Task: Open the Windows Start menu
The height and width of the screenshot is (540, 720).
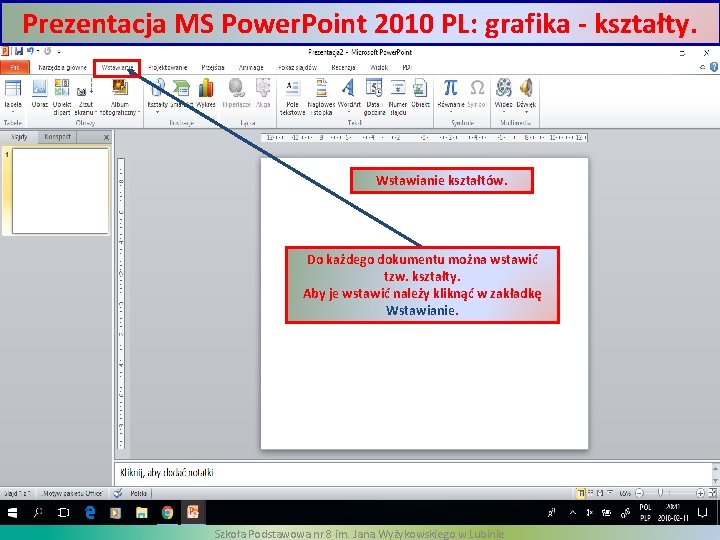Action: (12, 513)
